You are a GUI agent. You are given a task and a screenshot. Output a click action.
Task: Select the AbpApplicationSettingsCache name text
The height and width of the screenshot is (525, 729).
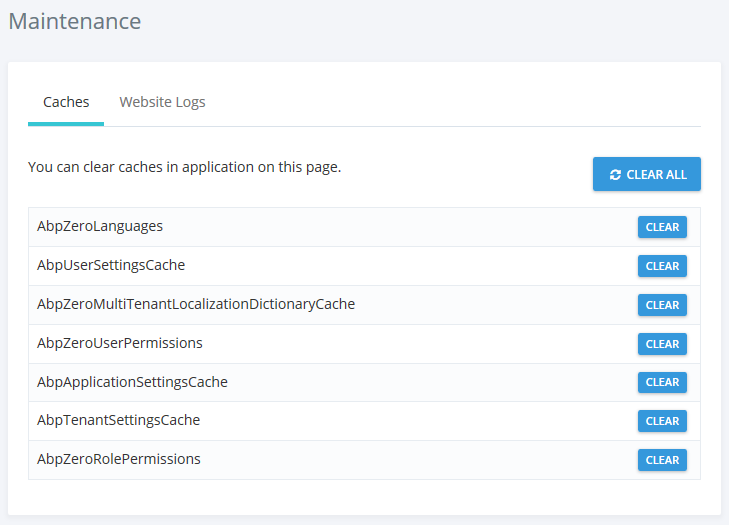click(x=133, y=382)
